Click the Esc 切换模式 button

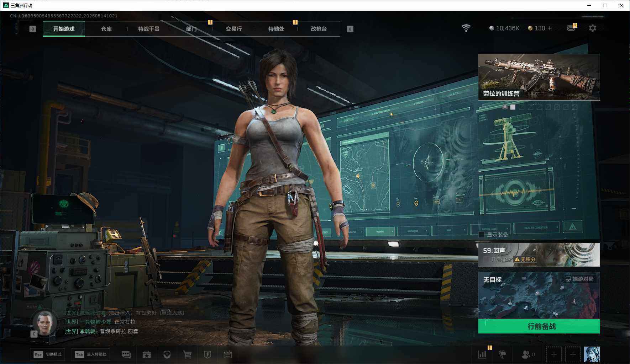pos(47,354)
